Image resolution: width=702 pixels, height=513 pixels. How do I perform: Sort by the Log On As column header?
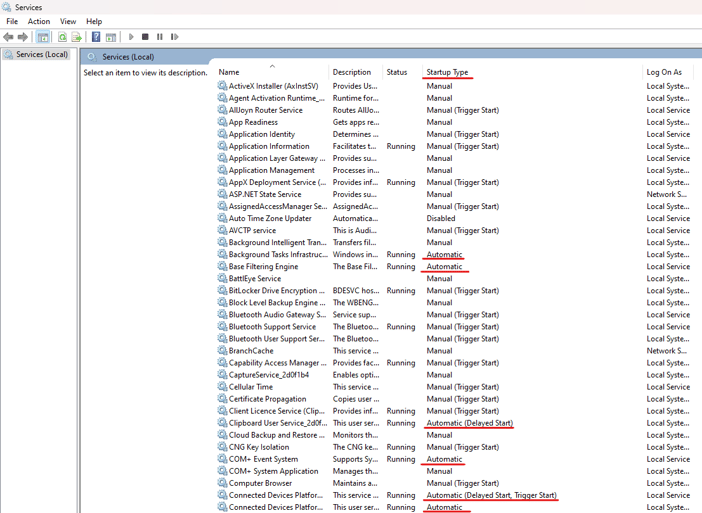664,72
